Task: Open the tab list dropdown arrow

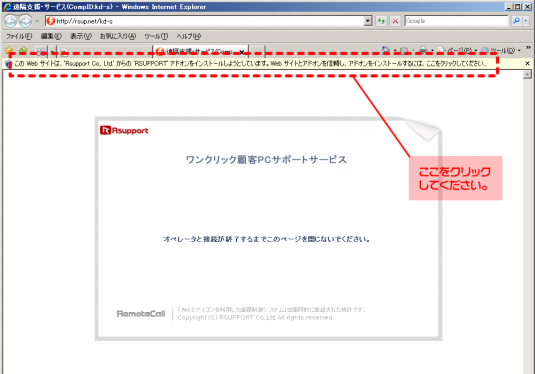Action: [52, 51]
